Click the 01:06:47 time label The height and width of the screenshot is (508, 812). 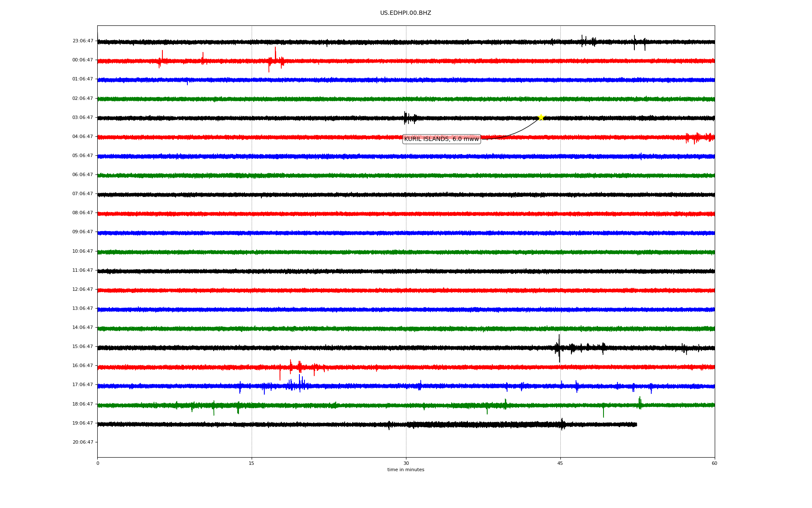[83, 79]
